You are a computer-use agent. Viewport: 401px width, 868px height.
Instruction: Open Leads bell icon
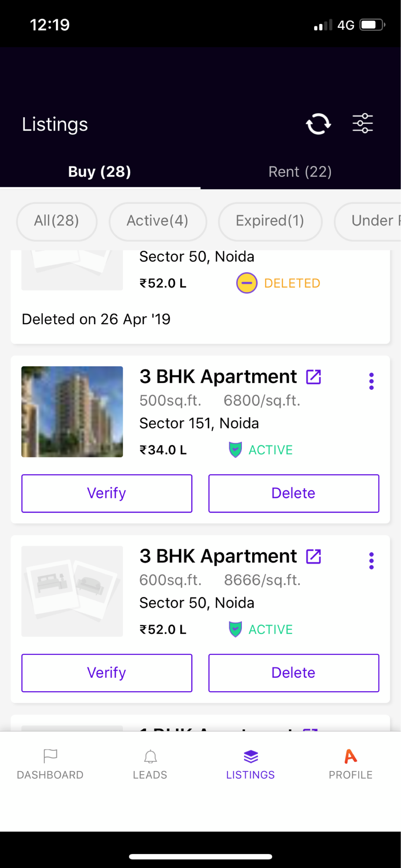pos(150,756)
